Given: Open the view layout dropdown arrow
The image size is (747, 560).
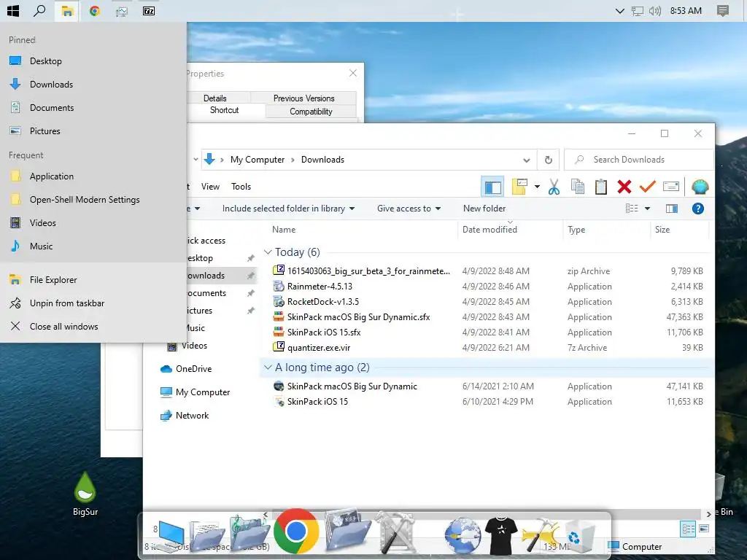Looking at the screenshot, I should point(648,209).
